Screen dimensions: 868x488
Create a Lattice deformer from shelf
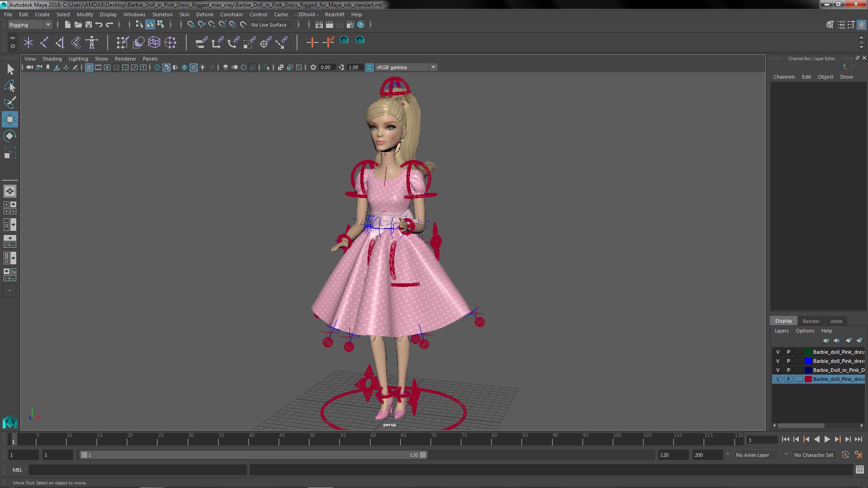[154, 42]
